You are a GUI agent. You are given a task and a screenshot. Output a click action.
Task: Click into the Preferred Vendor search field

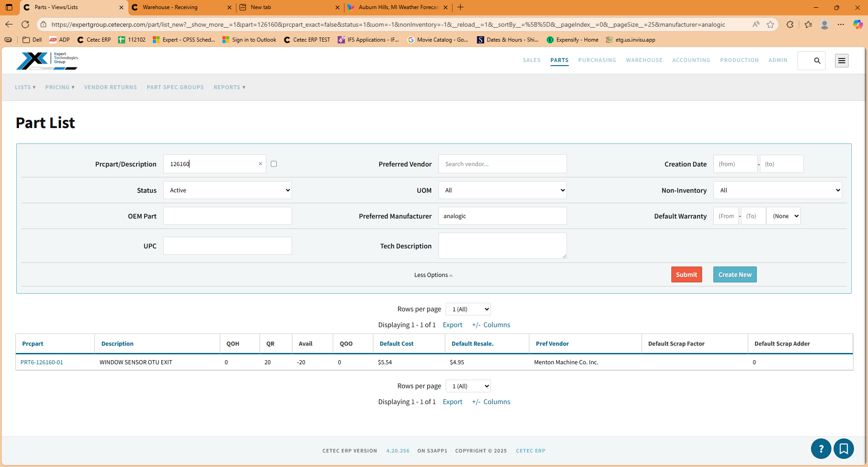point(502,164)
